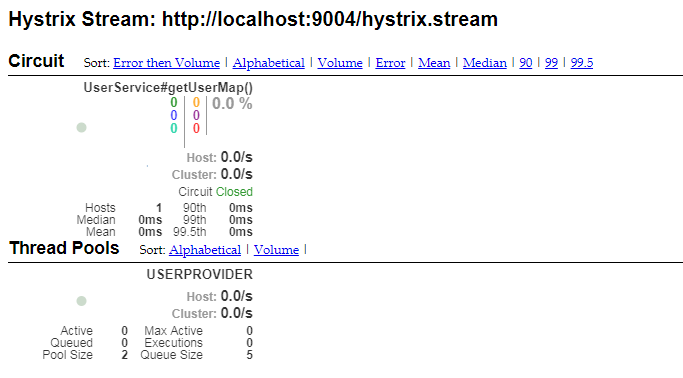Click the orange timeout count

pos(196,102)
